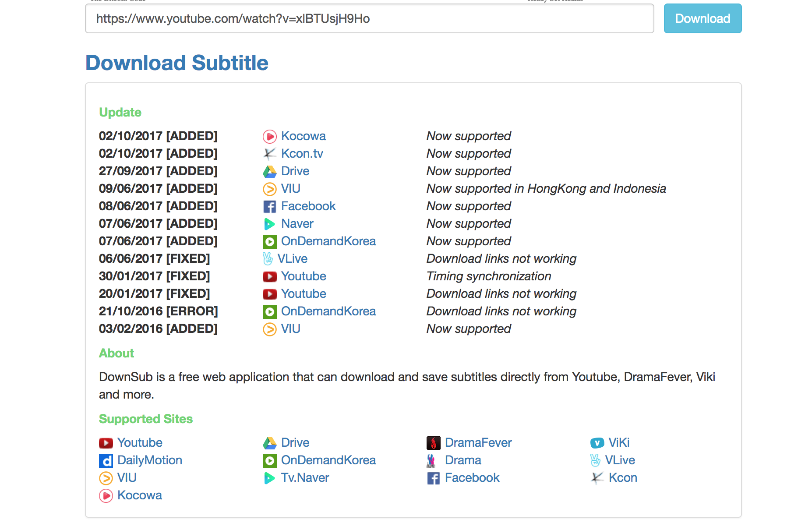
Task: Open the Kcon link in Supported Sites
Action: coord(622,477)
